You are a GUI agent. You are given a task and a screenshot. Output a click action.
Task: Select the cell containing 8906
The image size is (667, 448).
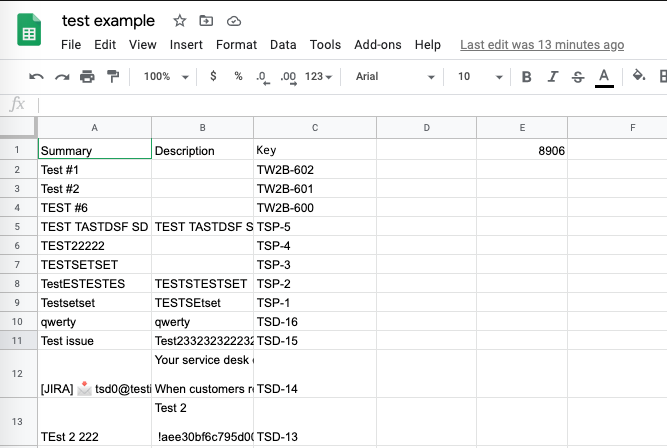[522, 150]
